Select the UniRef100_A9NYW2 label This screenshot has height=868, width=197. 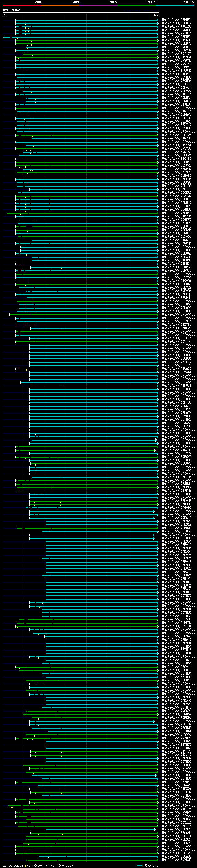click(x=177, y=50)
